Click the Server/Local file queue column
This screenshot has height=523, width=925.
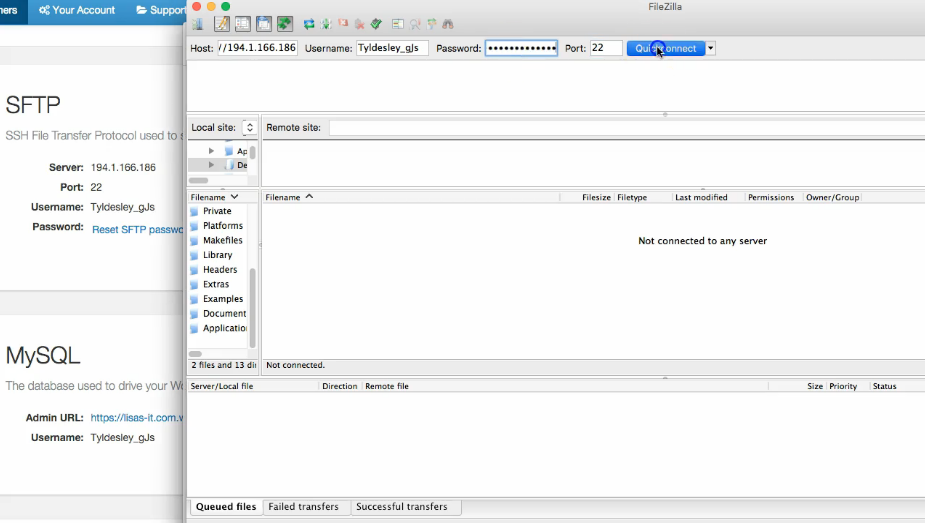point(253,386)
